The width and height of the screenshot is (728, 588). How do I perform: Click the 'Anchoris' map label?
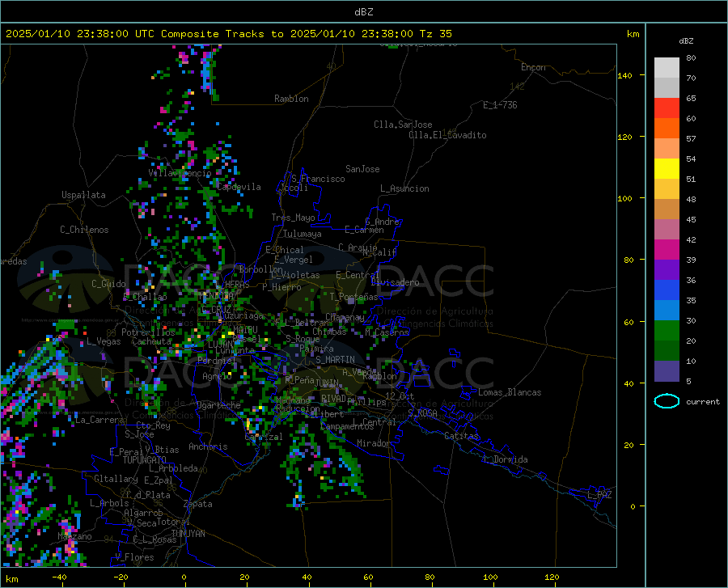coord(208,446)
